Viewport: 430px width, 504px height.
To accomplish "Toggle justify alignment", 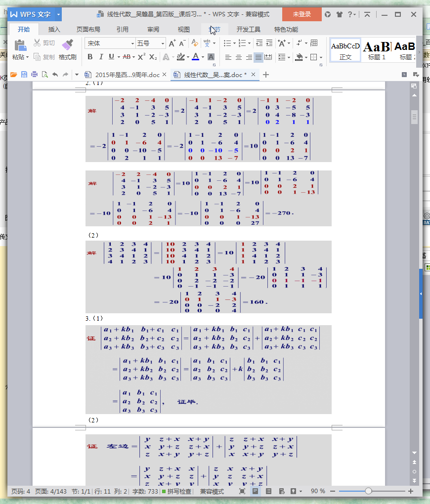I will point(258,57).
